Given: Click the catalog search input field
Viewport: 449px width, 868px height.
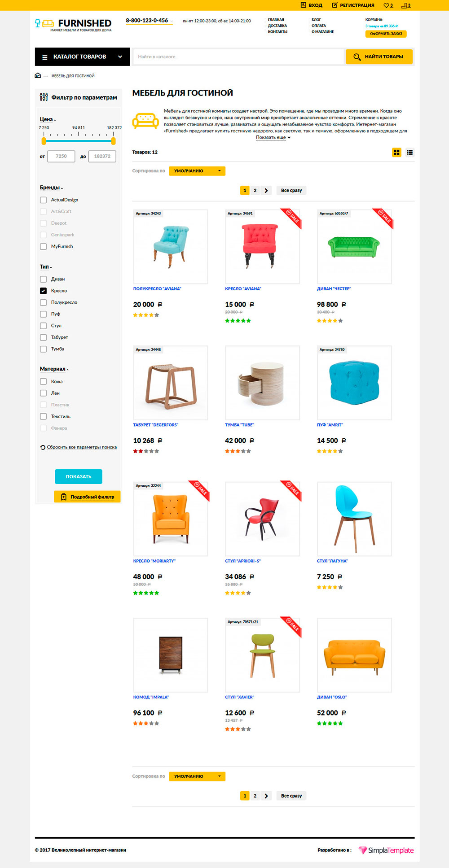Looking at the screenshot, I should pyautogui.click(x=238, y=57).
